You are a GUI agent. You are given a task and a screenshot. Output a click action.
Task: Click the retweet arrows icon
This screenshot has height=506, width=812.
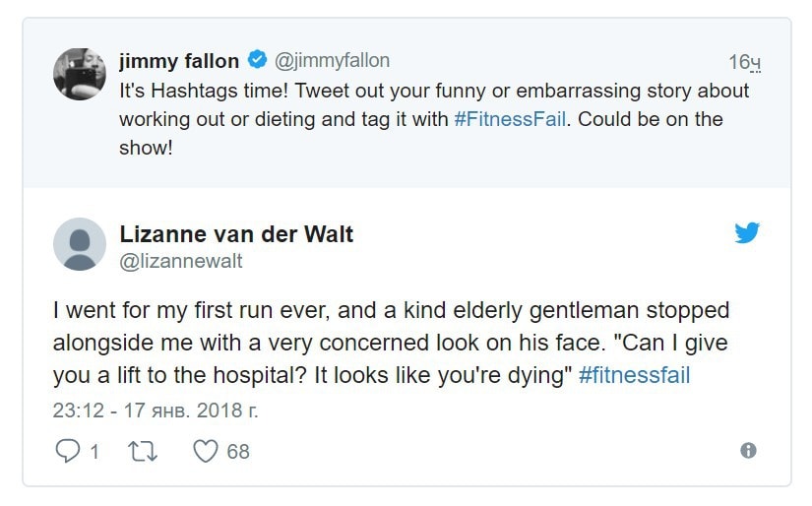click(x=143, y=451)
